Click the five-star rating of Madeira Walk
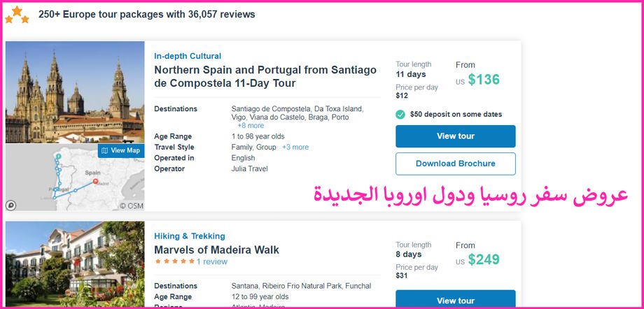The width and height of the screenshot is (644, 309). click(x=174, y=261)
